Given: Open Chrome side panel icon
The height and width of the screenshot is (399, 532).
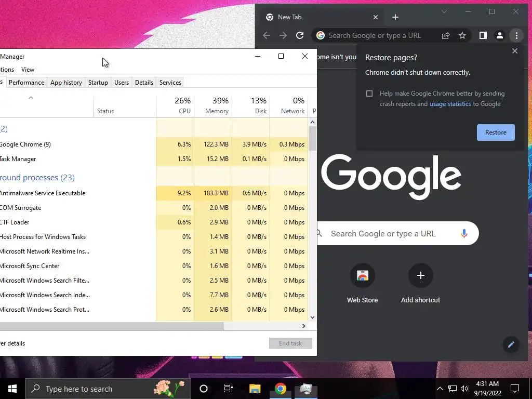Looking at the screenshot, I should click(483, 35).
